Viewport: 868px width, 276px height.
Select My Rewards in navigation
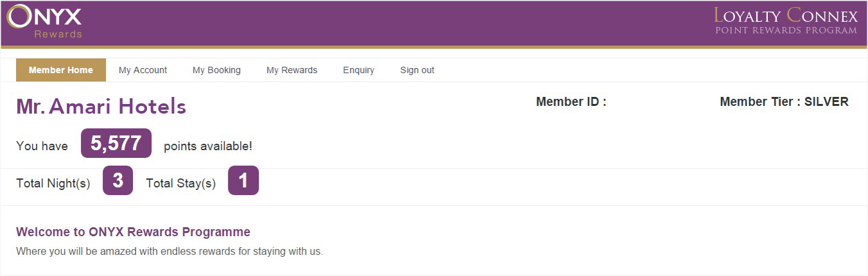pyautogui.click(x=291, y=70)
